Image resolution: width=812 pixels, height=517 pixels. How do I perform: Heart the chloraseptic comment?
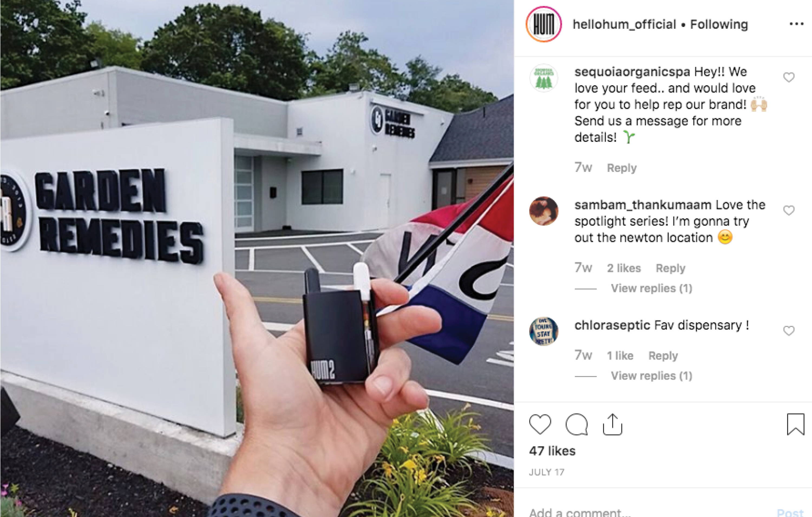click(789, 331)
